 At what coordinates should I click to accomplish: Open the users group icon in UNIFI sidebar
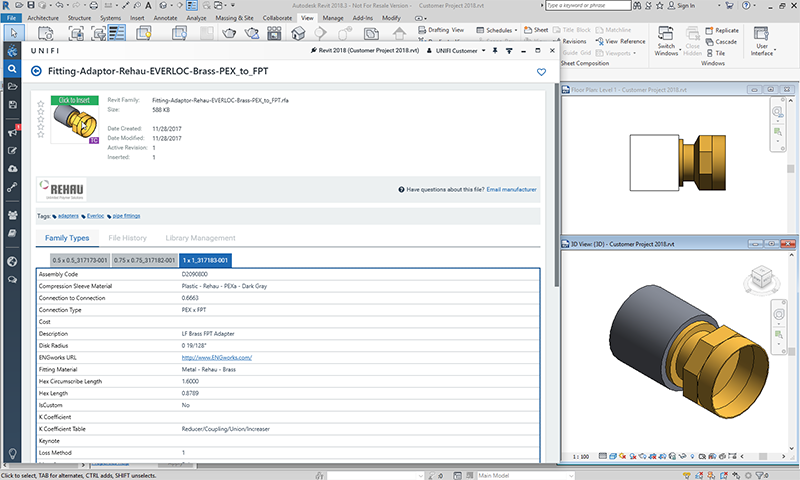pos(12,215)
